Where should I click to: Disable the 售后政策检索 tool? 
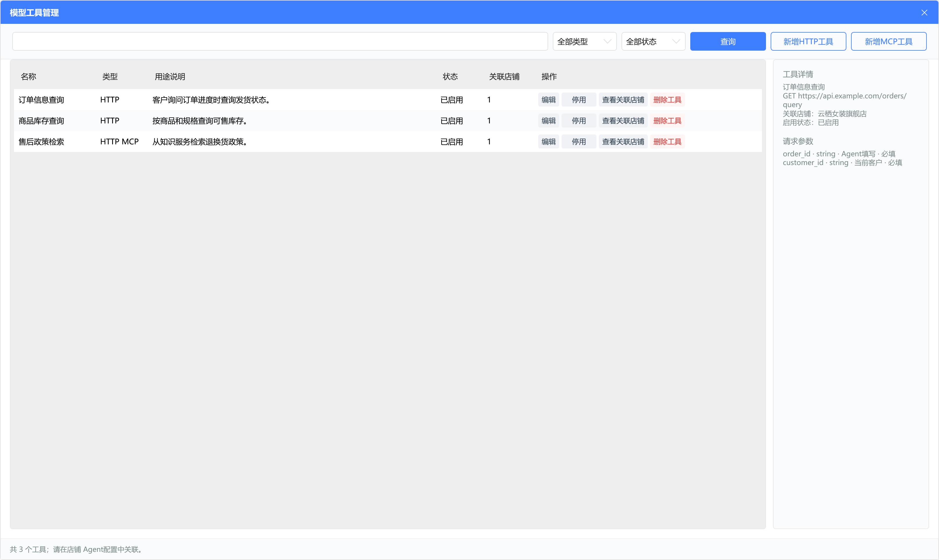[578, 141]
